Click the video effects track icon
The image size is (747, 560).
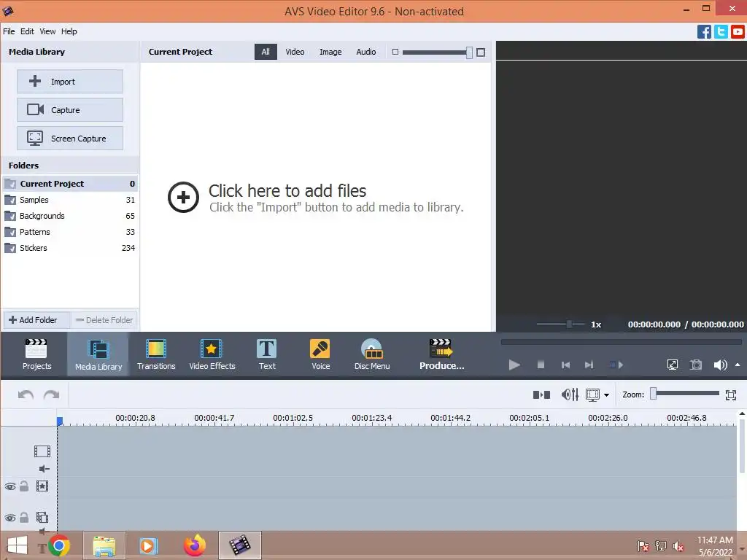[x=42, y=486]
